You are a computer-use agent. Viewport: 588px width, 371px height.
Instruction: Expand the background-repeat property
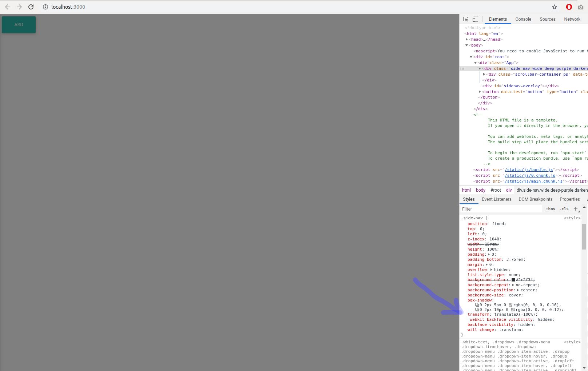point(513,285)
